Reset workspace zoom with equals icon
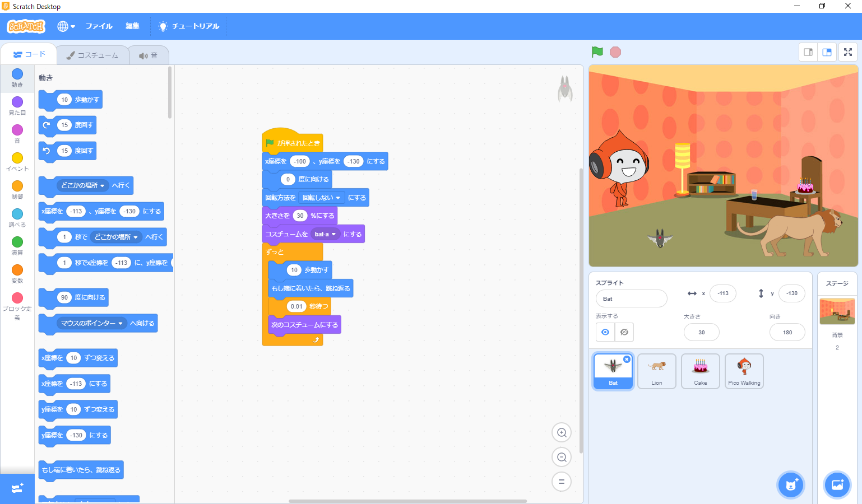 pyautogui.click(x=562, y=482)
